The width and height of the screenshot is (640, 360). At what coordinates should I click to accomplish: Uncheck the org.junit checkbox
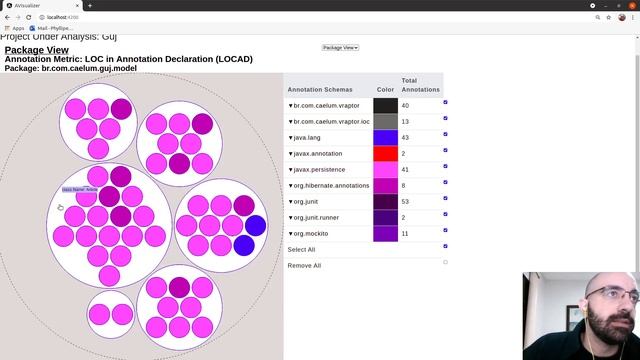click(x=445, y=198)
